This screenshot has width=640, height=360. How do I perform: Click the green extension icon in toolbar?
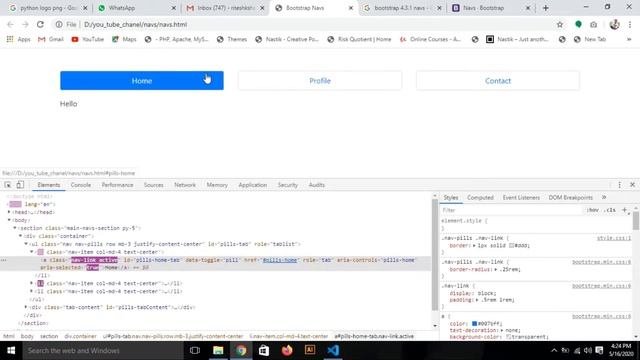tap(578, 24)
